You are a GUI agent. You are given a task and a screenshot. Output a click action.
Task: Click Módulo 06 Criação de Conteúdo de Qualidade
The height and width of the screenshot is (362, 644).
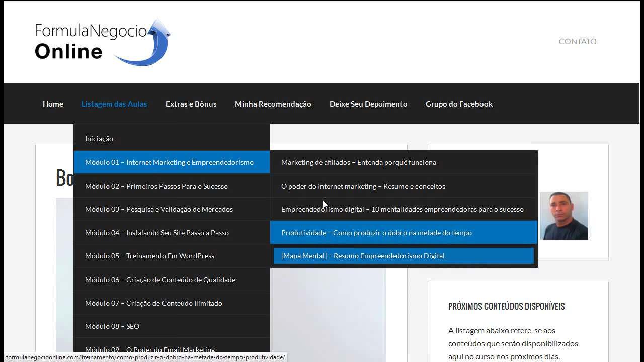[160, 280]
